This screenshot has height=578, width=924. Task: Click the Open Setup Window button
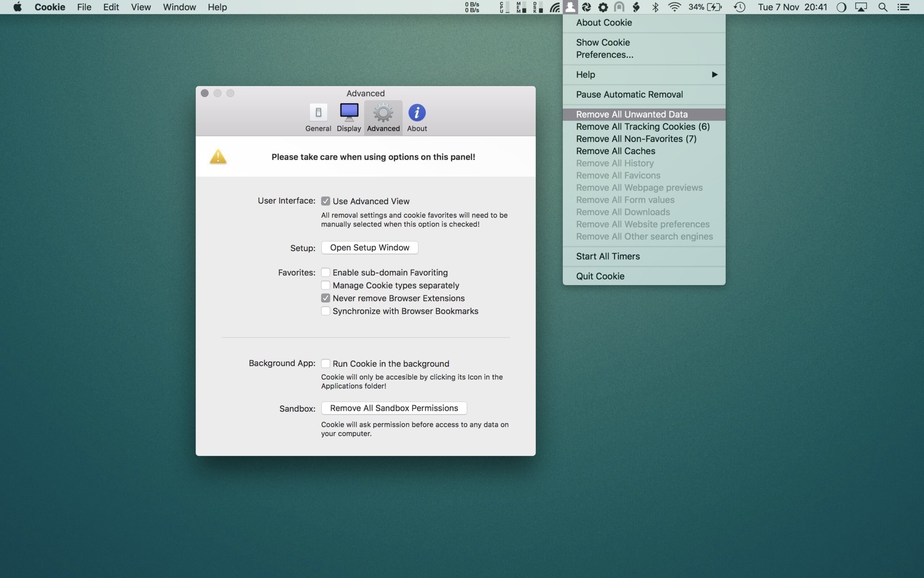pyautogui.click(x=369, y=248)
